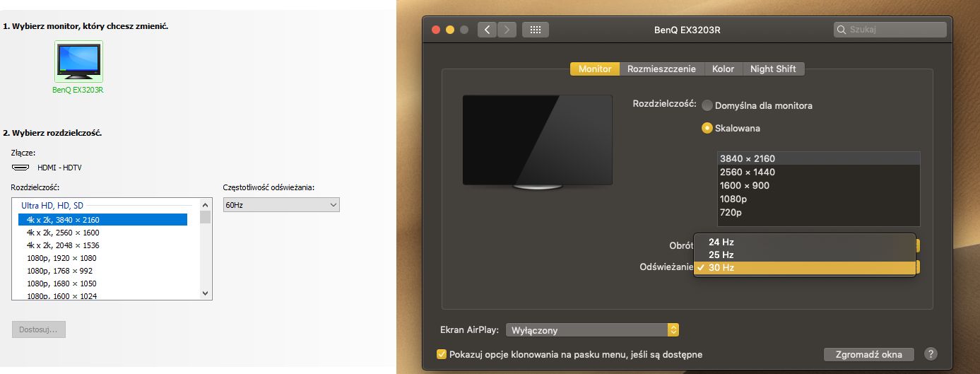This screenshot has width=980, height=374.
Task: Select 'Skalowana' radio button
Action: click(707, 128)
